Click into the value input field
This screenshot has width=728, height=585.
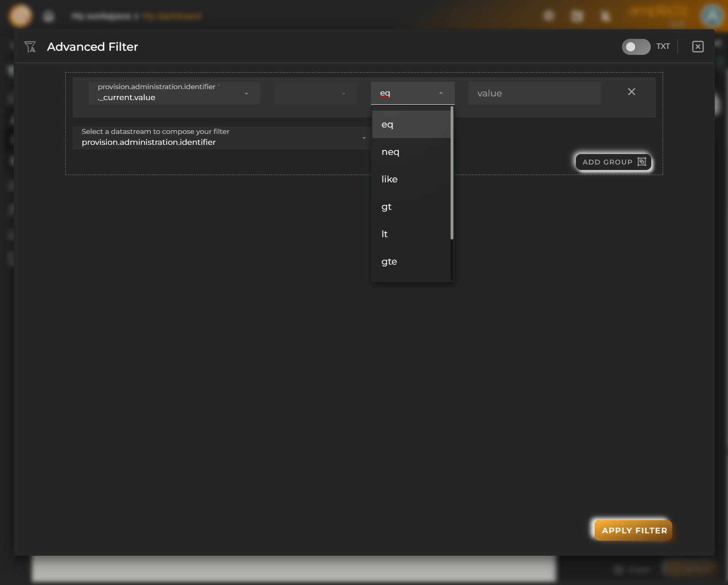(534, 93)
